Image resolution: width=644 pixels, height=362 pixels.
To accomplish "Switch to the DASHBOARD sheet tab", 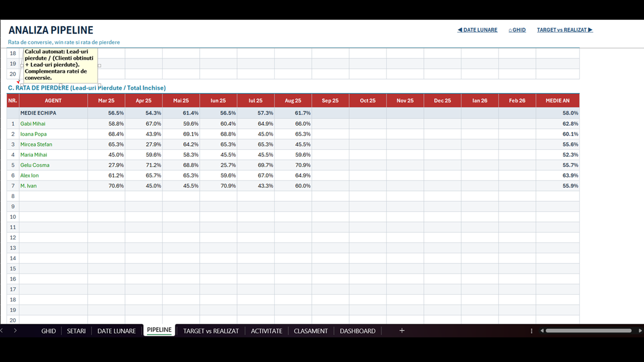I will pyautogui.click(x=357, y=331).
